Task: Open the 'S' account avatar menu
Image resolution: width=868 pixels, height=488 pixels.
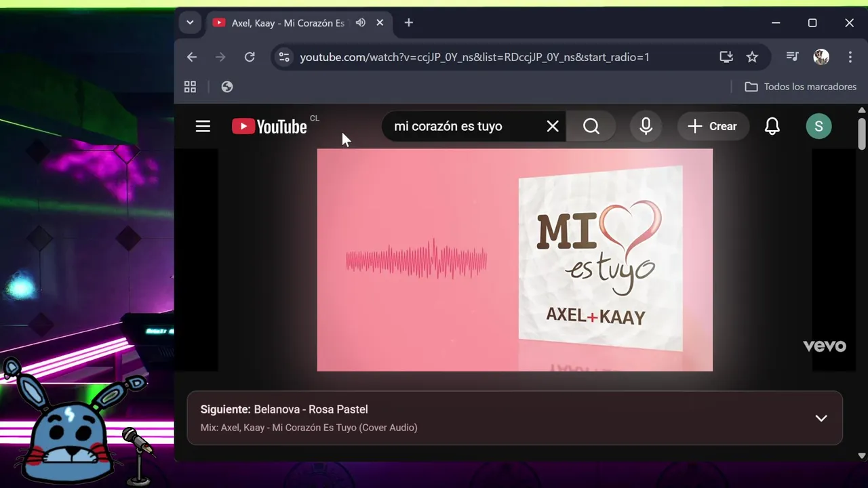Action: (818, 126)
